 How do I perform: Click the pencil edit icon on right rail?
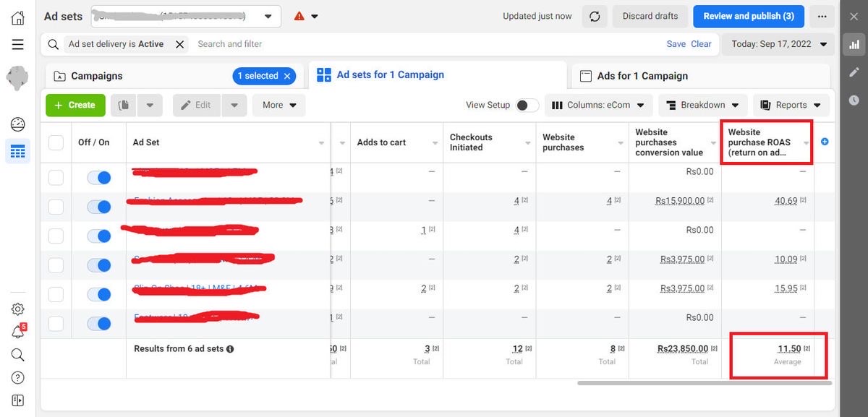pyautogui.click(x=854, y=72)
